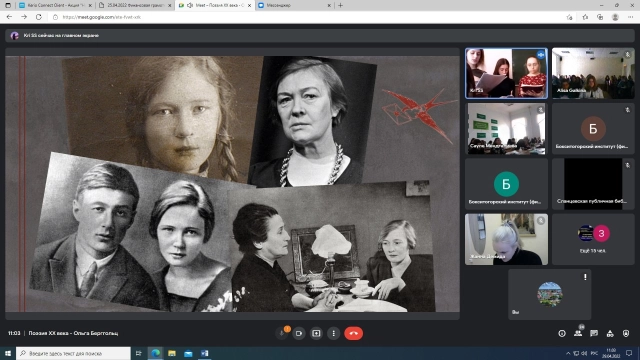Click the site info lock icon
This screenshot has height=360, width=640.
pyautogui.click(x=56, y=17)
